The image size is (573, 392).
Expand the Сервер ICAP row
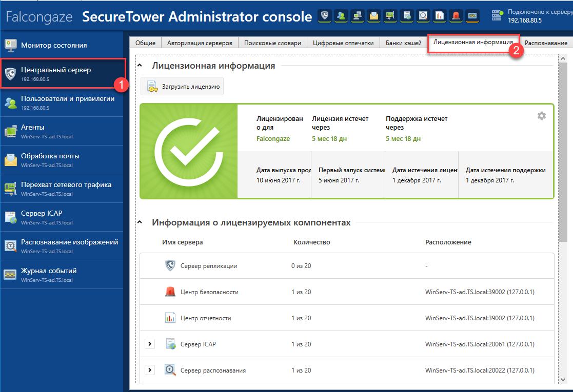pyautogui.click(x=150, y=344)
